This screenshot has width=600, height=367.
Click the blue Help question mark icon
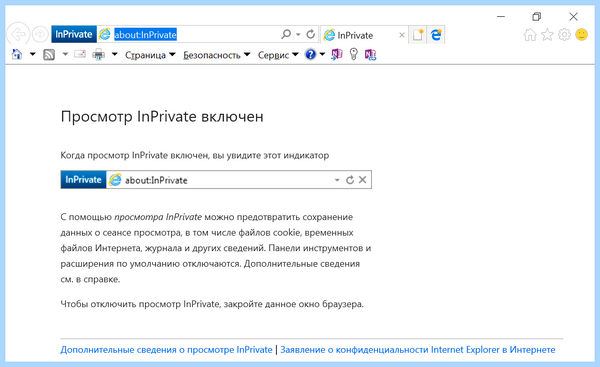[x=310, y=55]
